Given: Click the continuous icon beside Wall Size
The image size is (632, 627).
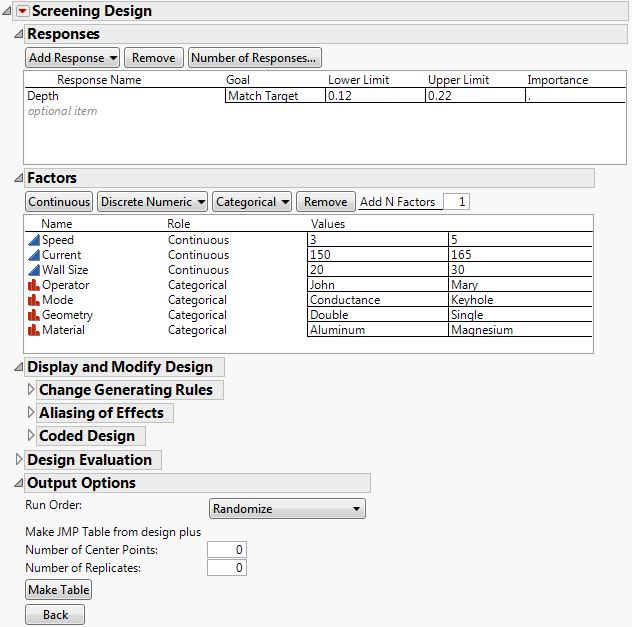Looking at the screenshot, I should 33,270.
